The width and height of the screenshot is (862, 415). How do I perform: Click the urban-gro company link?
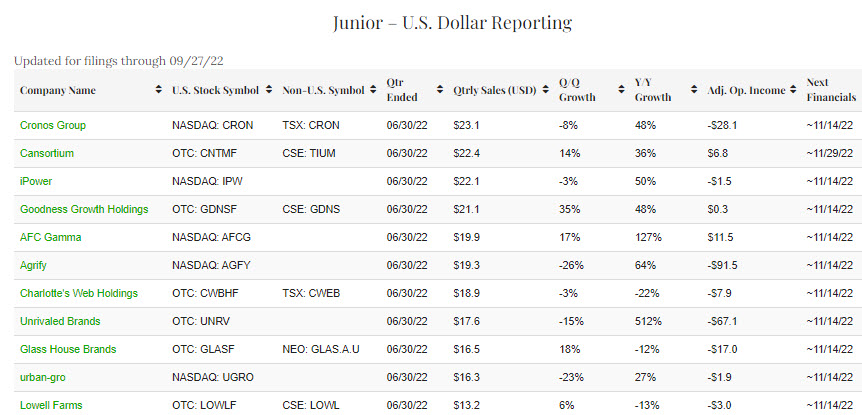coord(45,377)
